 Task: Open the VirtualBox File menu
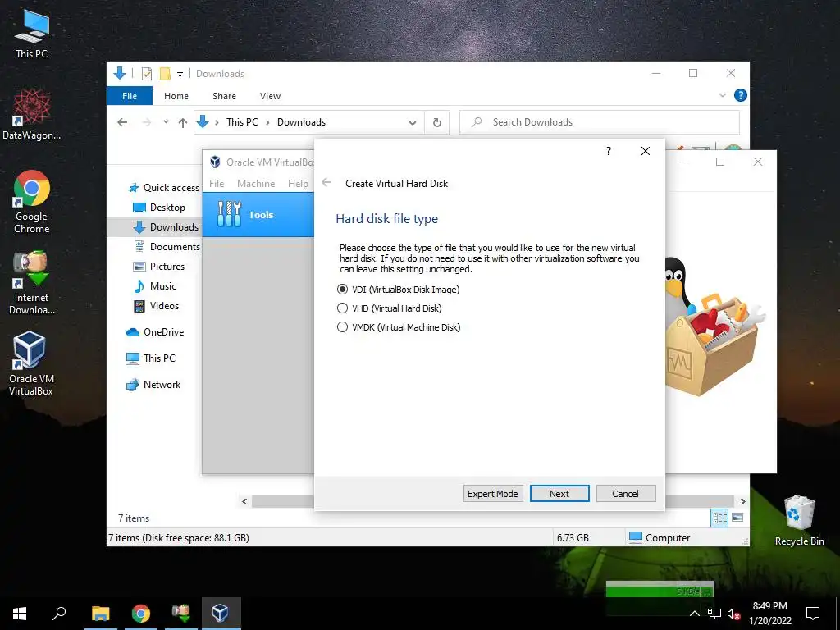[x=217, y=183]
